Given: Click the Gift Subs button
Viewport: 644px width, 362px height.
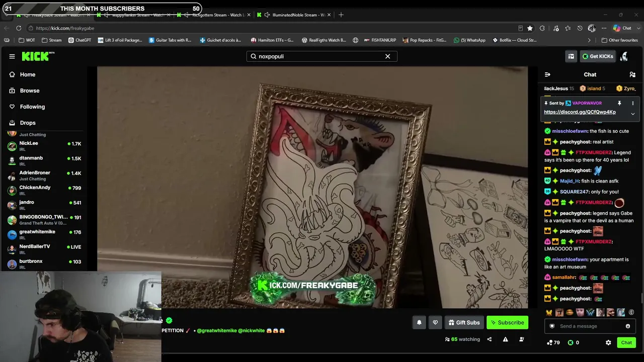Looking at the screenshot, I should (464, 323).
